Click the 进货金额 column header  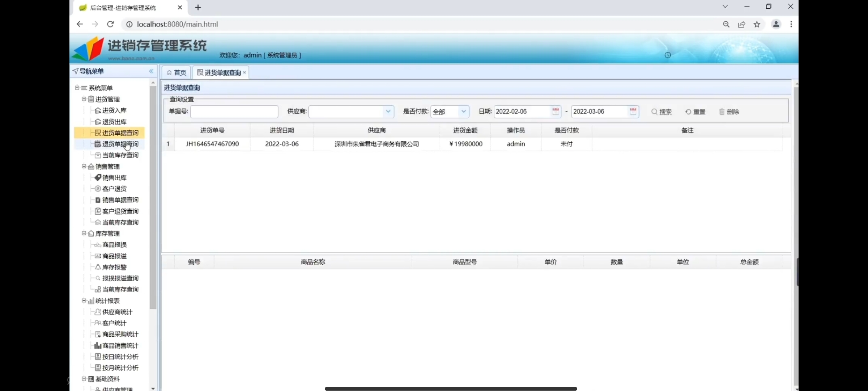coord(465,130)
